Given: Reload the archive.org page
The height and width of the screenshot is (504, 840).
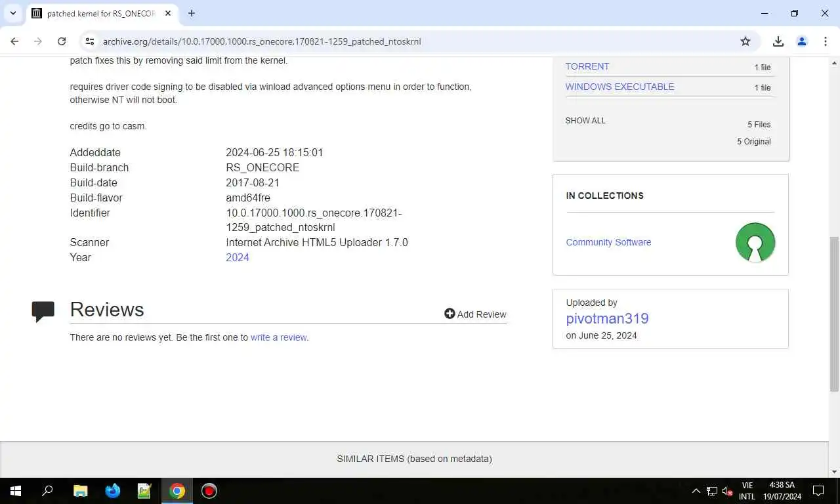Looking at the screenshot, I should [x=62, y=41].
